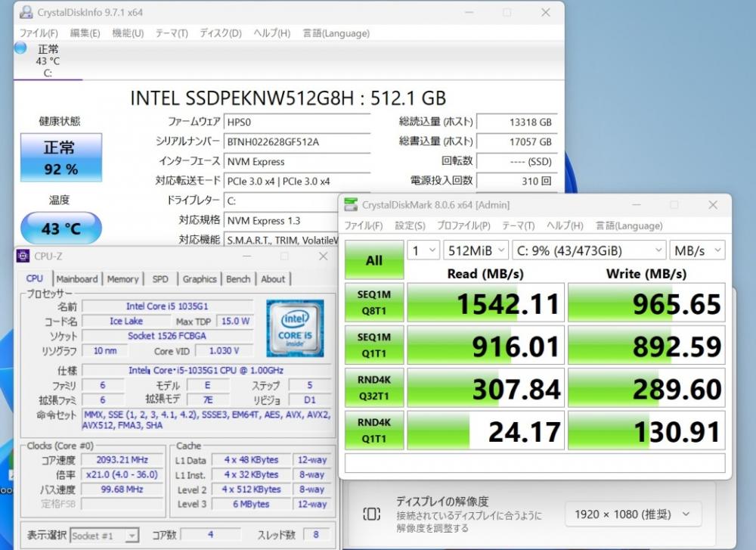Click the CrystalDiskInfo title bar app icon
This screenshot has width=756, height=550.
point(26,12)
